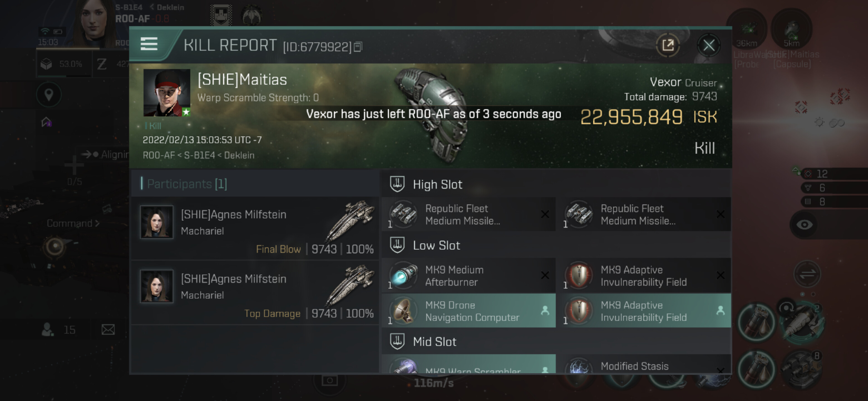Image resolution: width=868 pixels, height=401 pixels.
Task: Open Maitias pilot portrait
Action: 167,93
